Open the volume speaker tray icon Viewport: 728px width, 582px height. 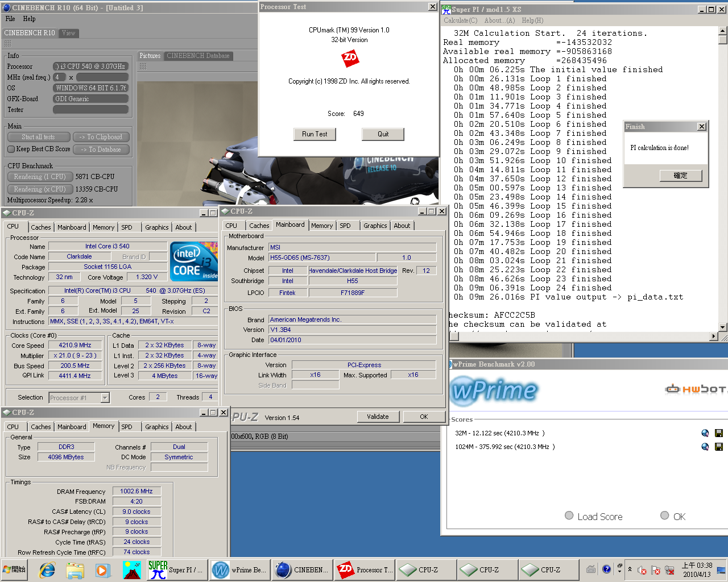point(642,570)
